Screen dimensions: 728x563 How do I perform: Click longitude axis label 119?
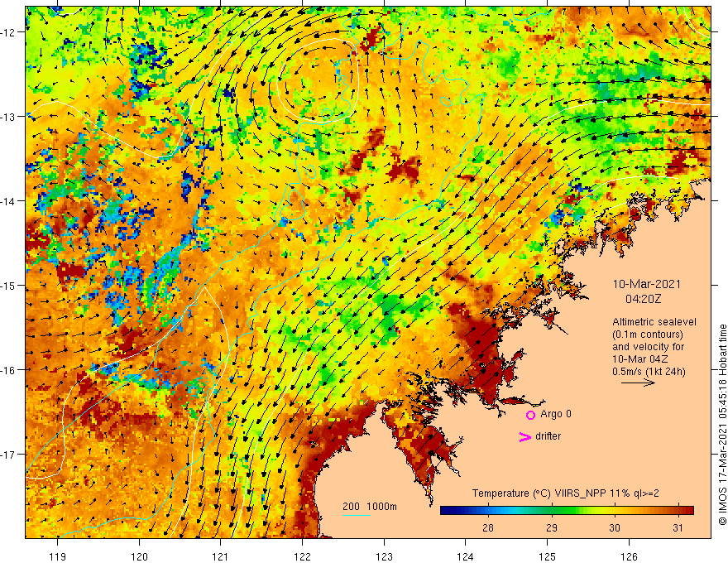(58, 556)
